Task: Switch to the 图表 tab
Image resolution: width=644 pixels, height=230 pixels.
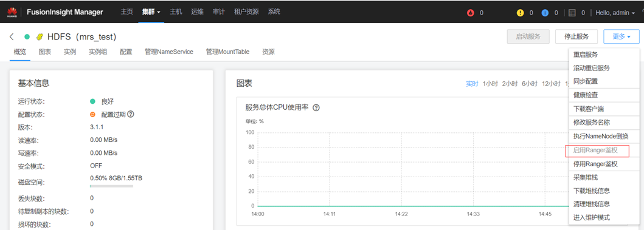Action: 45,52
